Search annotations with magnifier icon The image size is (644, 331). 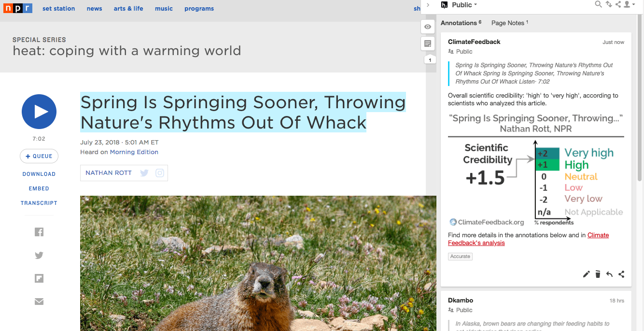coord(598,4)
